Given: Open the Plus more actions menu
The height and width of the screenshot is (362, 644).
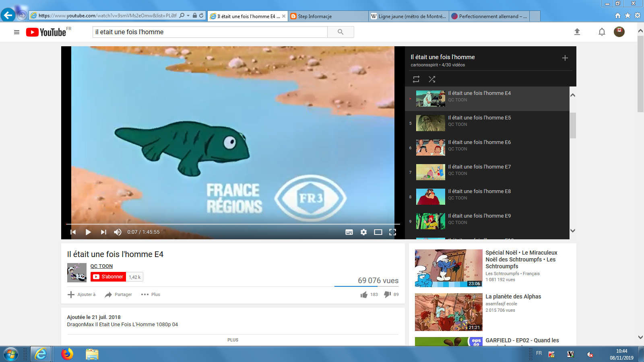Looking at the screenshot, I should [x=151, y=294].
